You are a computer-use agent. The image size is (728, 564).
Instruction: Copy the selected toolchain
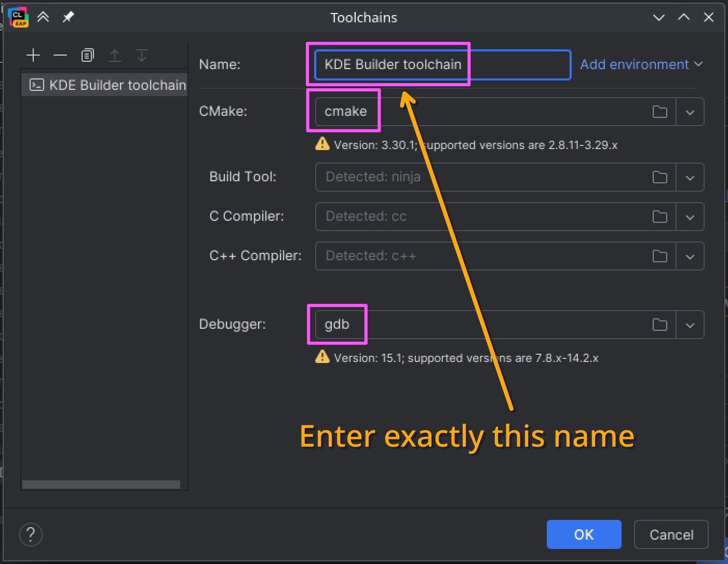click(87, 55)
